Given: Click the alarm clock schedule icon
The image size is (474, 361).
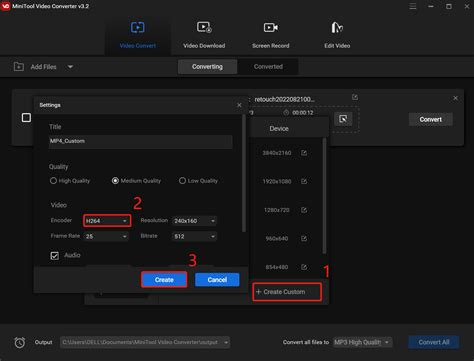Looking at the screenshot, I should coord(20,342).
